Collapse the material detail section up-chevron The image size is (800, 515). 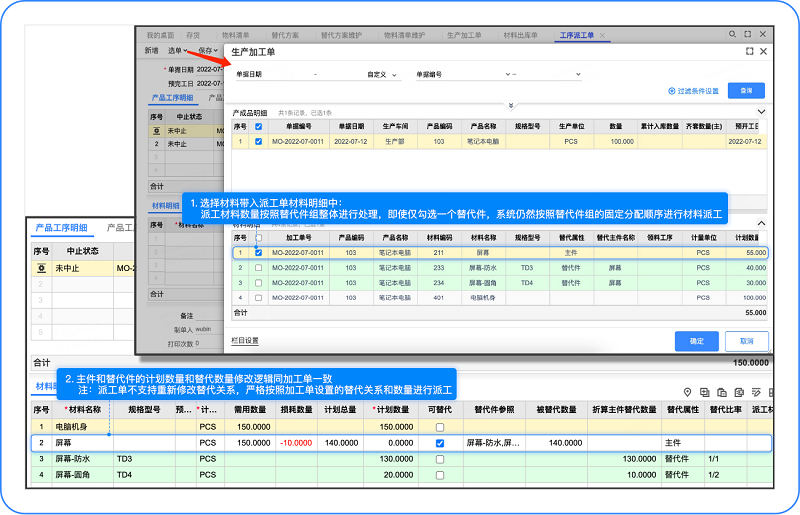tap(761, 223)
